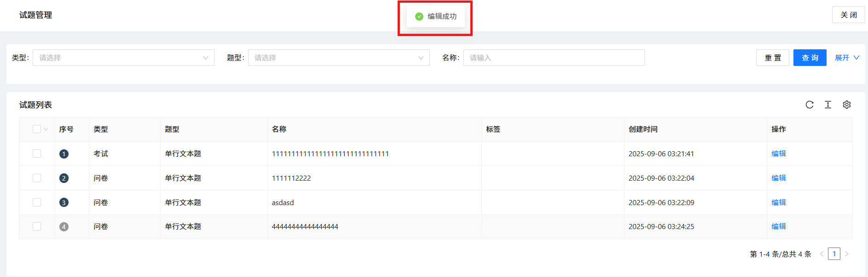868x277 pixels.
Task: Open the 题型 dropdown filter
Action: [339, 58]
